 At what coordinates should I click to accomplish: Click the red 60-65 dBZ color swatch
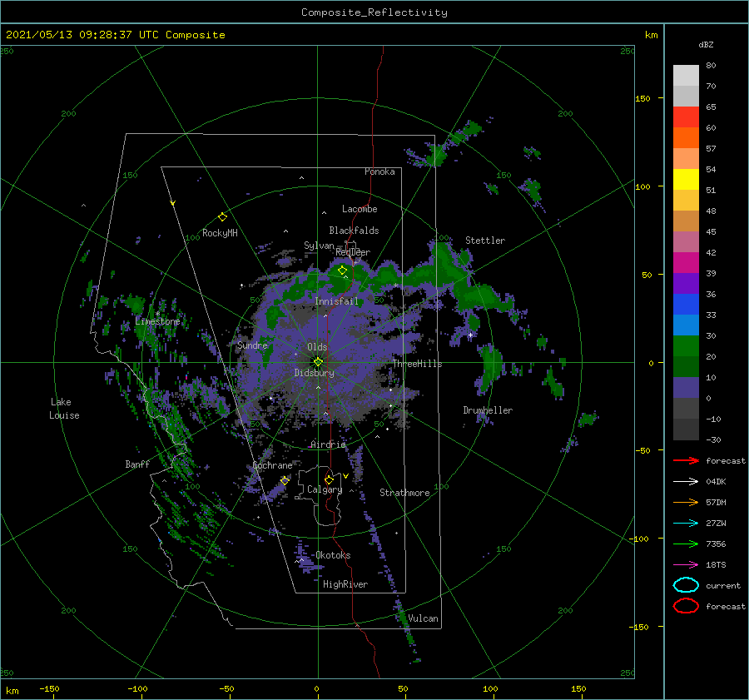[x=686, y=117]
